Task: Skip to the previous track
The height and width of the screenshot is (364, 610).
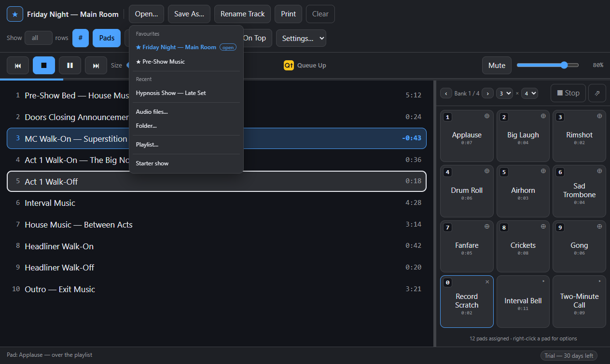Action: [x=18, y=65]
